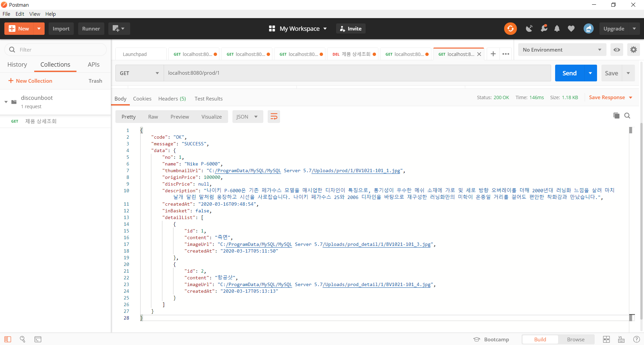Image resolution: width=644 pixels, height=345 pixels.
Task: Open the File menu
Action: 6,14
